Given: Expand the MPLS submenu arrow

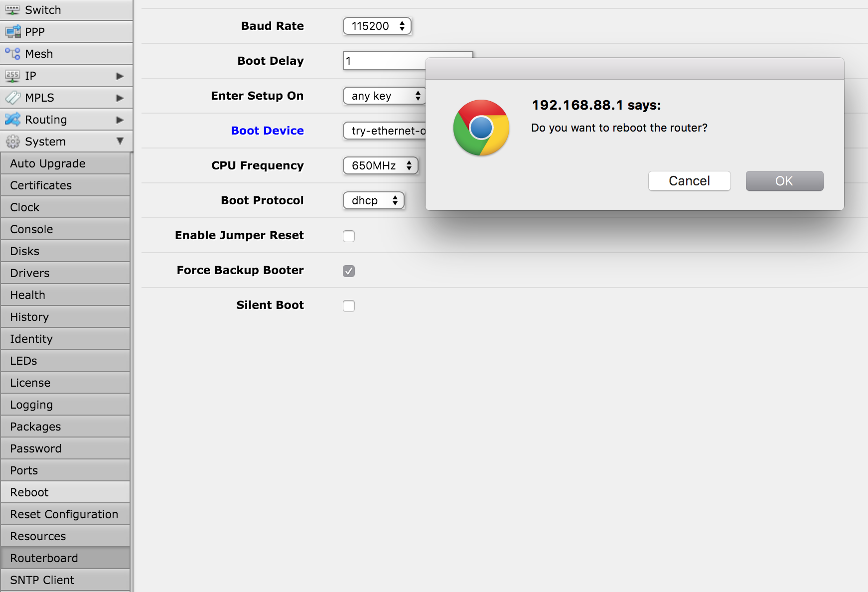Looking at the screenshot, I should (120, 98).
